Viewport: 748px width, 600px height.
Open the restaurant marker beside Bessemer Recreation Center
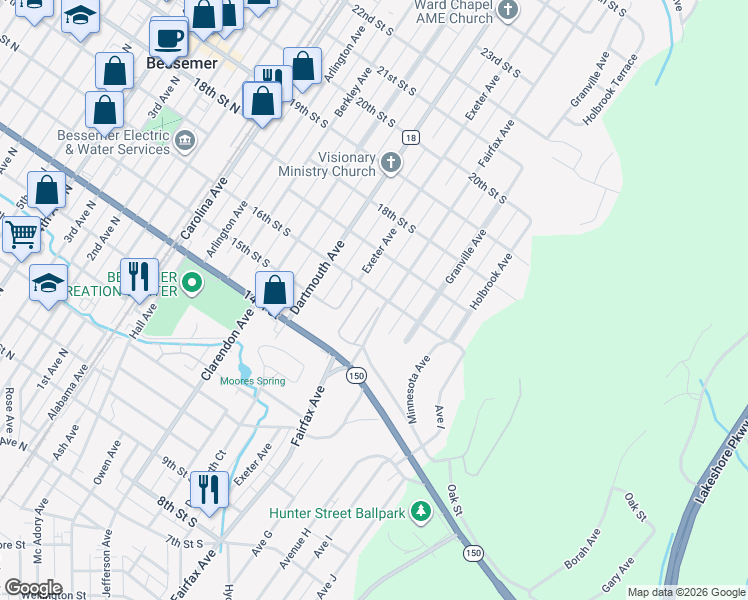(x=139, y=278)
